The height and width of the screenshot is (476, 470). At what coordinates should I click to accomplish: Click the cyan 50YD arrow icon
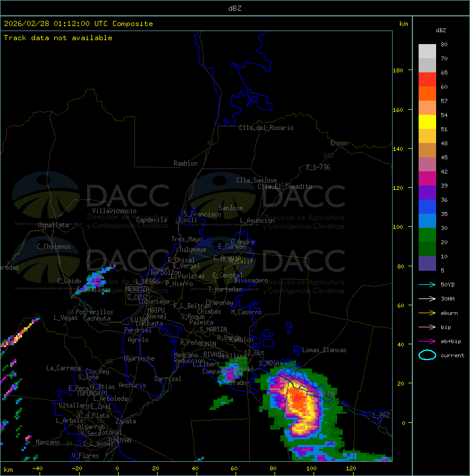pyautogui.click(x=427, y=285)
